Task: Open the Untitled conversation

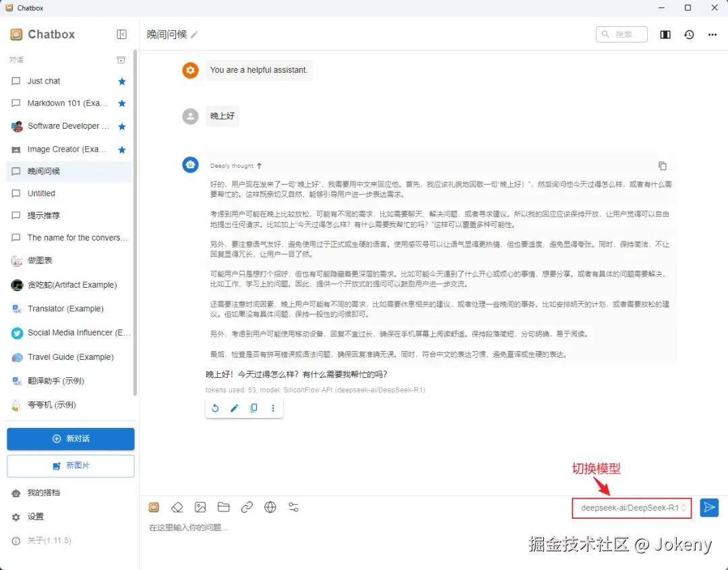Action: [x=69, y=193]
